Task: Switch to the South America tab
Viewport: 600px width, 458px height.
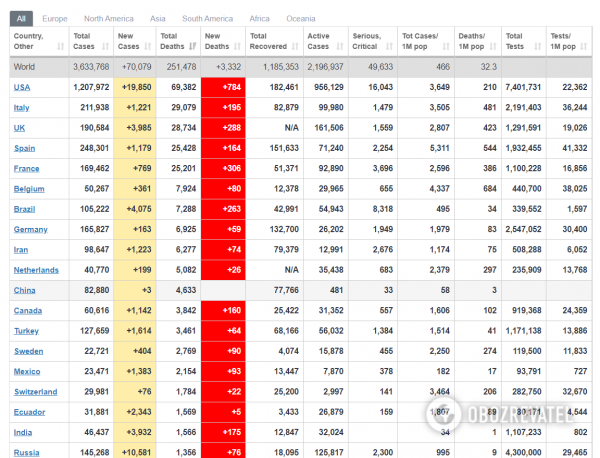Action: click(207, 19)
